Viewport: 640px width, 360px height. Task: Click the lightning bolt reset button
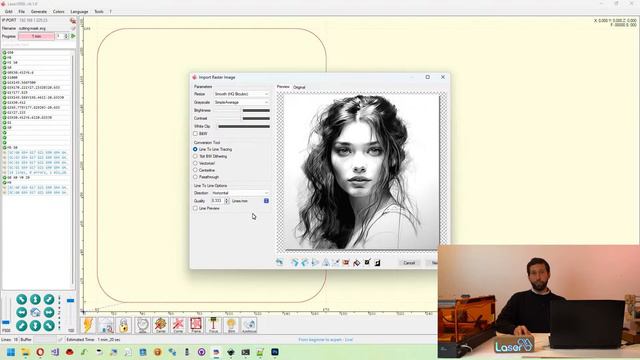(x=88, y=325)
